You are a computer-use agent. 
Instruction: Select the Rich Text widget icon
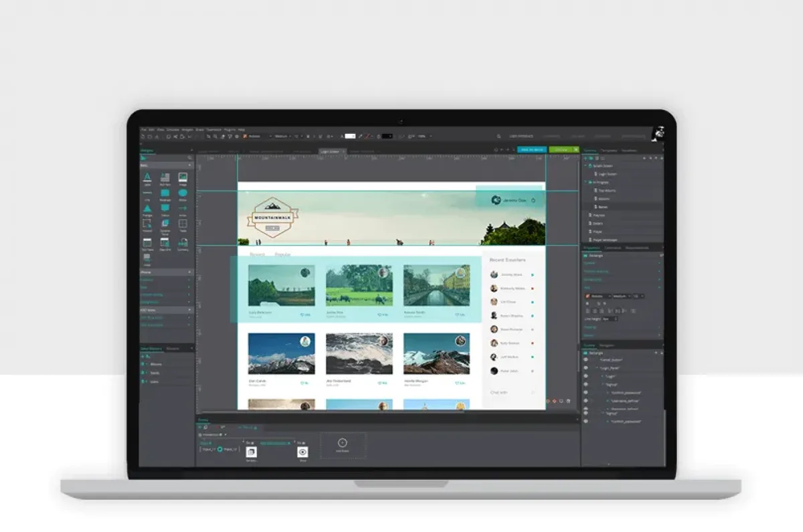tap(165, 177)
